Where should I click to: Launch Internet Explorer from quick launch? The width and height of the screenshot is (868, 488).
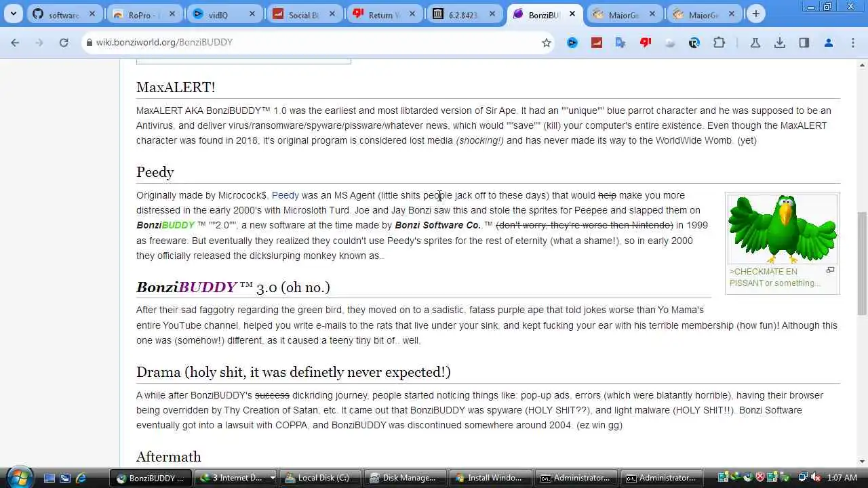coord(81,478)
